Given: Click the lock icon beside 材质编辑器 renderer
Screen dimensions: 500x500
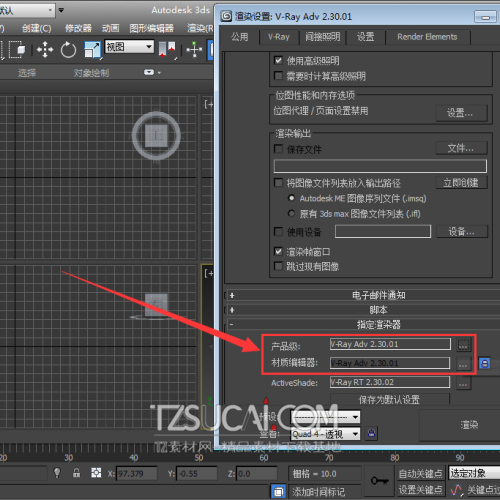Looking at the screenshot, I should [x=485, y=363].
